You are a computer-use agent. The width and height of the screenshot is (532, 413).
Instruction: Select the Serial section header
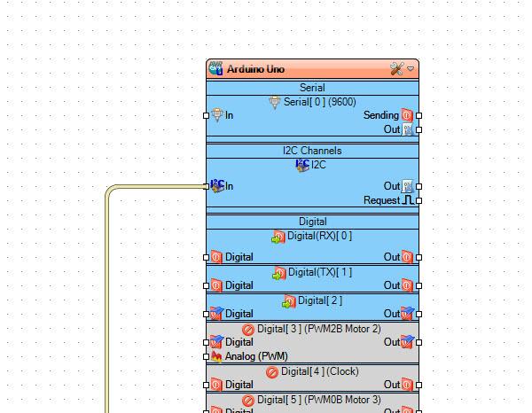(312, 88)
